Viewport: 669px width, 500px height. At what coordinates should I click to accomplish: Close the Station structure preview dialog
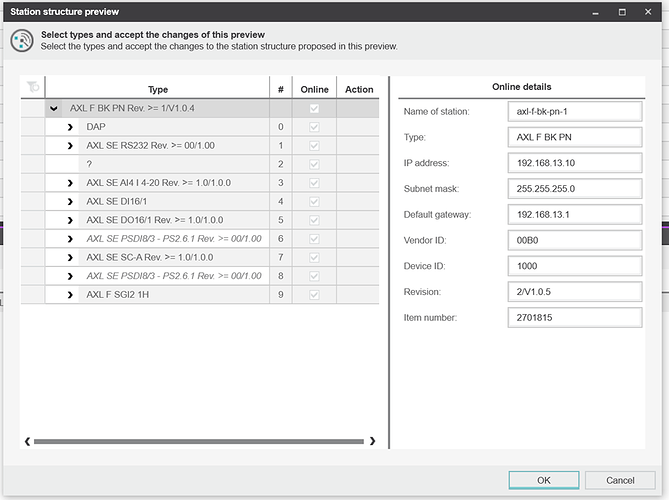click(648, 12)
